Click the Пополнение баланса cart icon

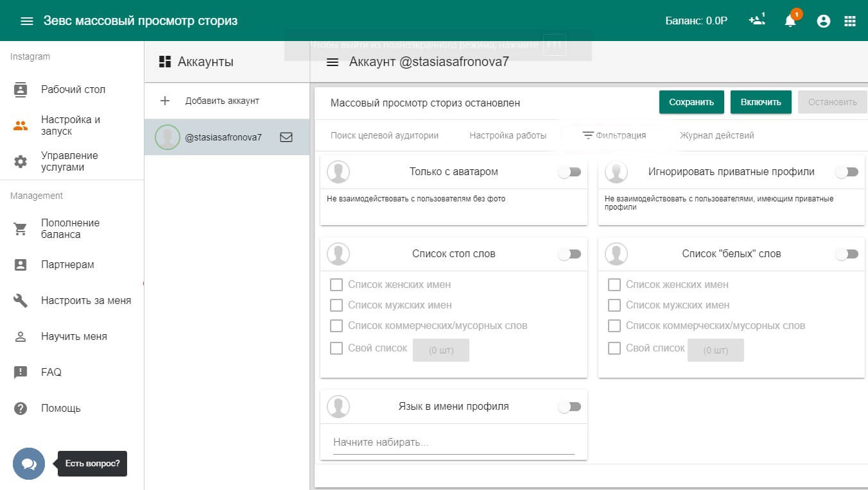pos(21,229)
